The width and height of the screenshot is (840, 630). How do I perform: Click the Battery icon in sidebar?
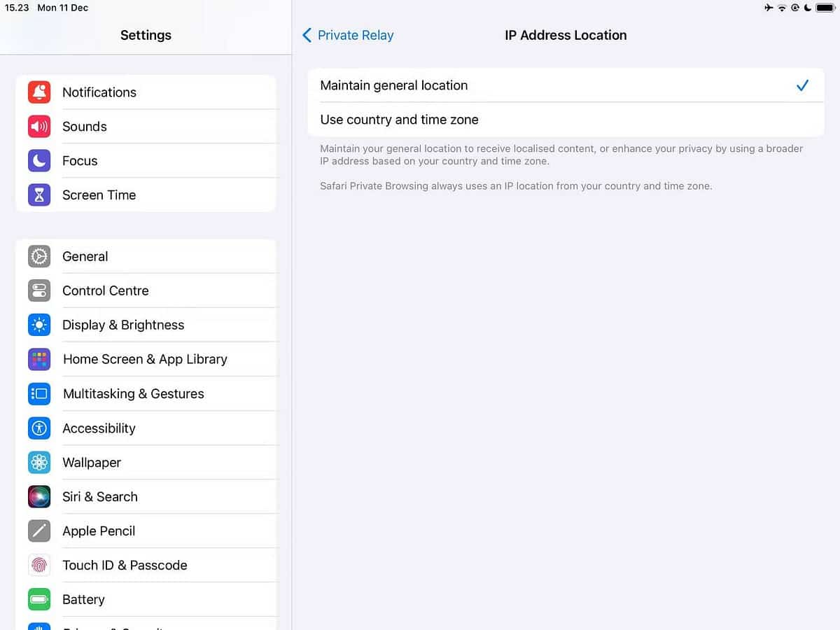pyautogui.click(x=38, y=599)
